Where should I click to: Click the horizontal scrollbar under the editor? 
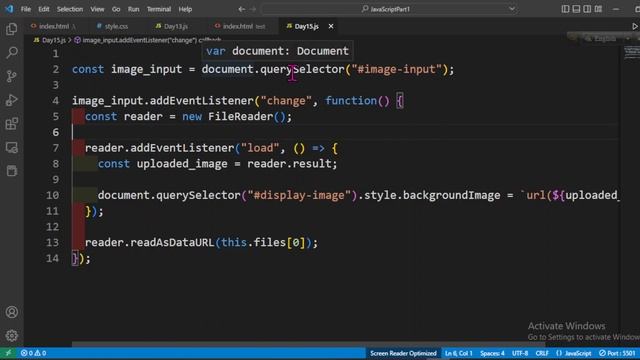tap(308, 344)
